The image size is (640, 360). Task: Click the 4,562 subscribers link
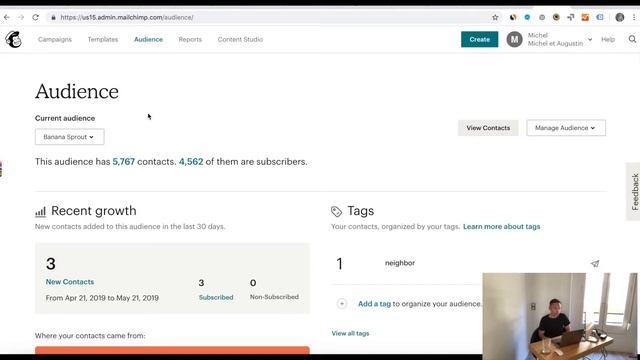[191, 162]
